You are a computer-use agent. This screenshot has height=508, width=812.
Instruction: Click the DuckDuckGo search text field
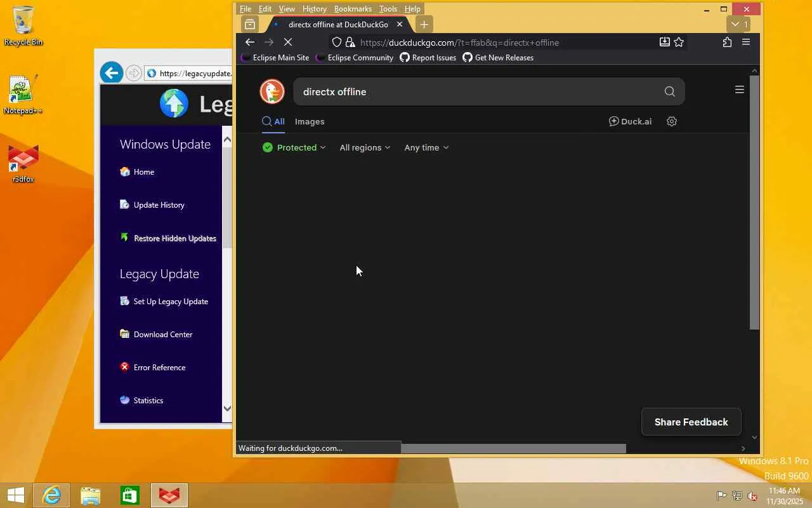478,91
